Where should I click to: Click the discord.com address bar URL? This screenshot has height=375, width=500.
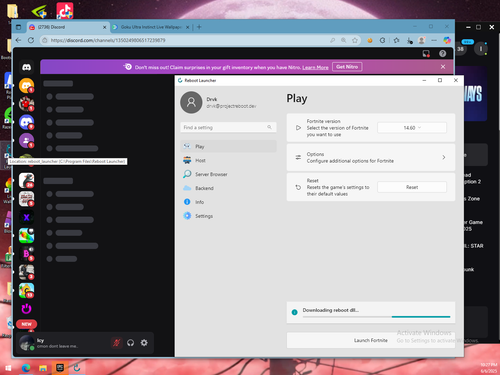[x=108, y=40]
